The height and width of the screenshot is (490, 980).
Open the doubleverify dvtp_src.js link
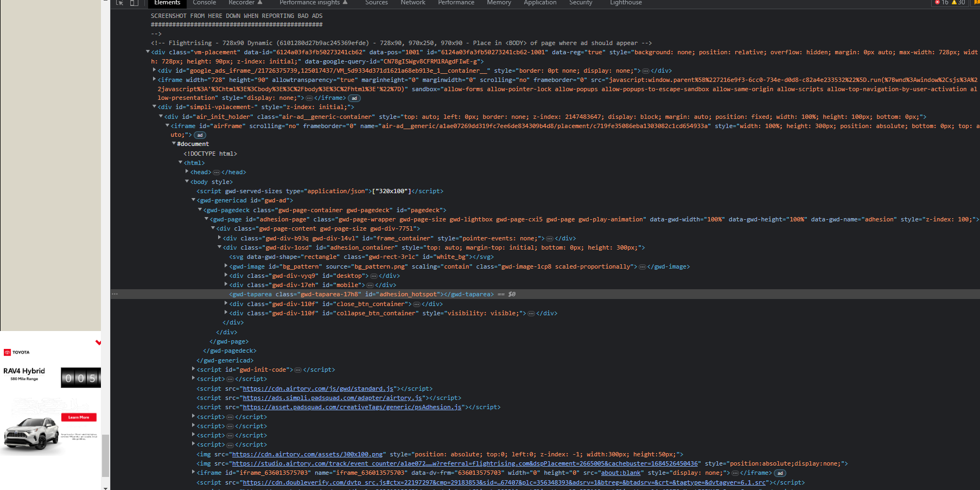coord(504,483)
